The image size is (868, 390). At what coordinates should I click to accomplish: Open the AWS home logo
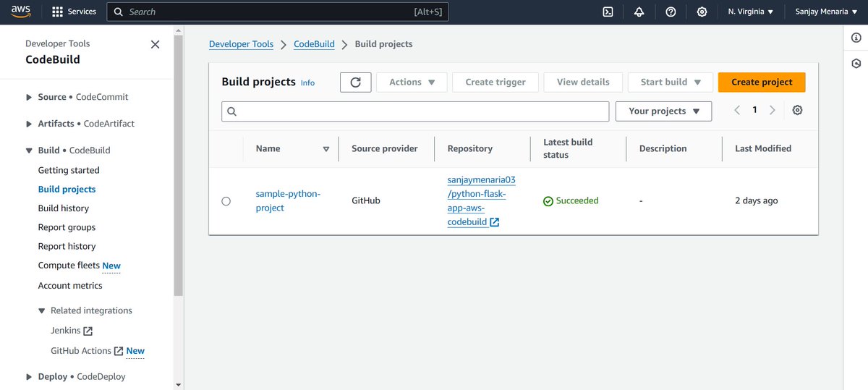(x=20, y=12)
